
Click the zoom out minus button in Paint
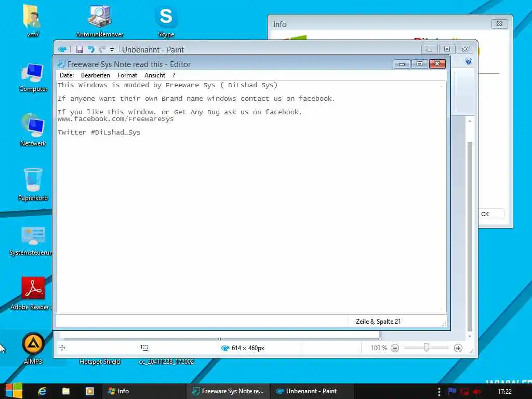coord(395,348)
